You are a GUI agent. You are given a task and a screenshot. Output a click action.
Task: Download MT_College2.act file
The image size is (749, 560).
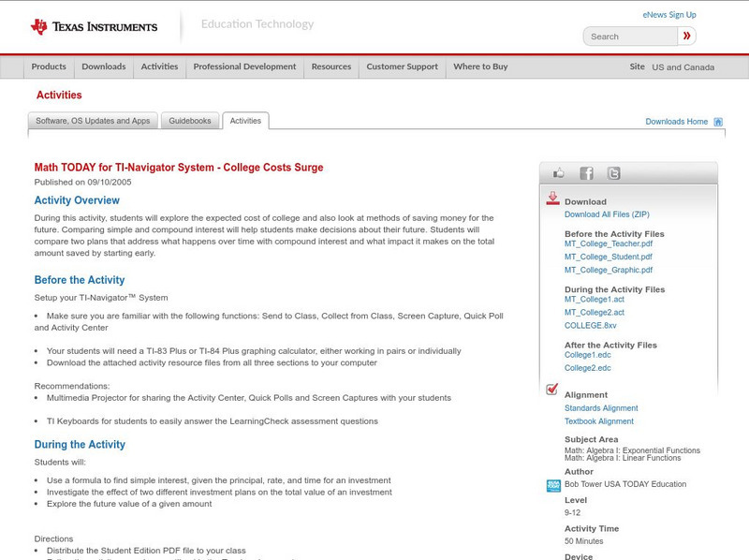click(595, 313)
